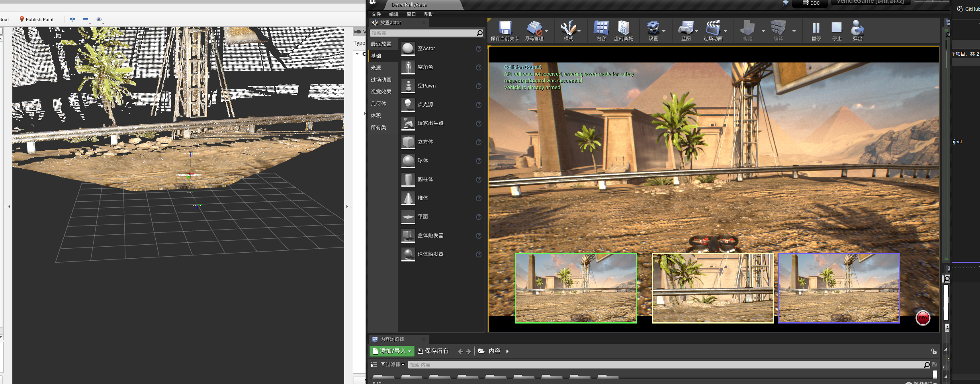980x384 pixels.
Task: Pause the running simulation (暂停)
Action: [x=816, y=28]
